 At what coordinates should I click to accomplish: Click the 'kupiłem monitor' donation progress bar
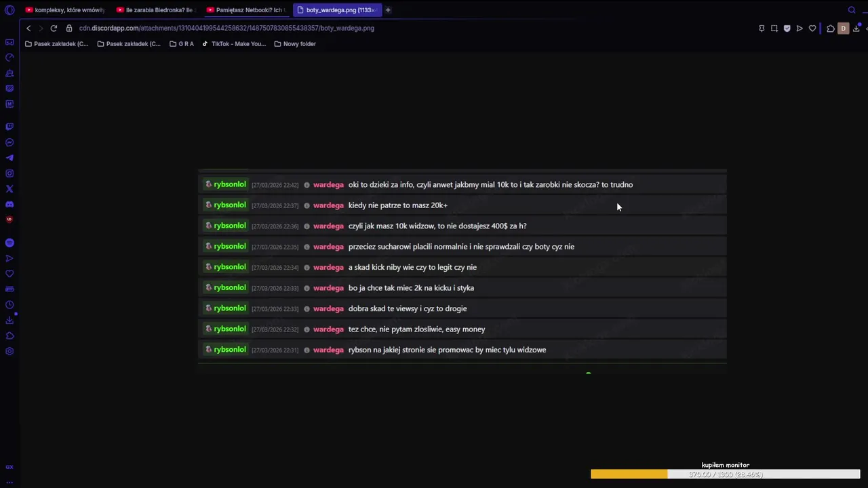pyautogui.click(x=726, y=474)
